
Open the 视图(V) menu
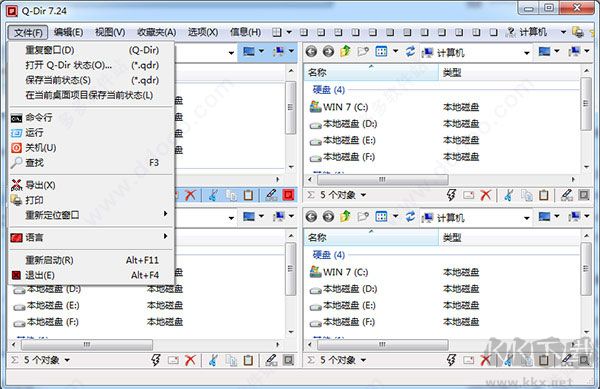click(110, 33)
